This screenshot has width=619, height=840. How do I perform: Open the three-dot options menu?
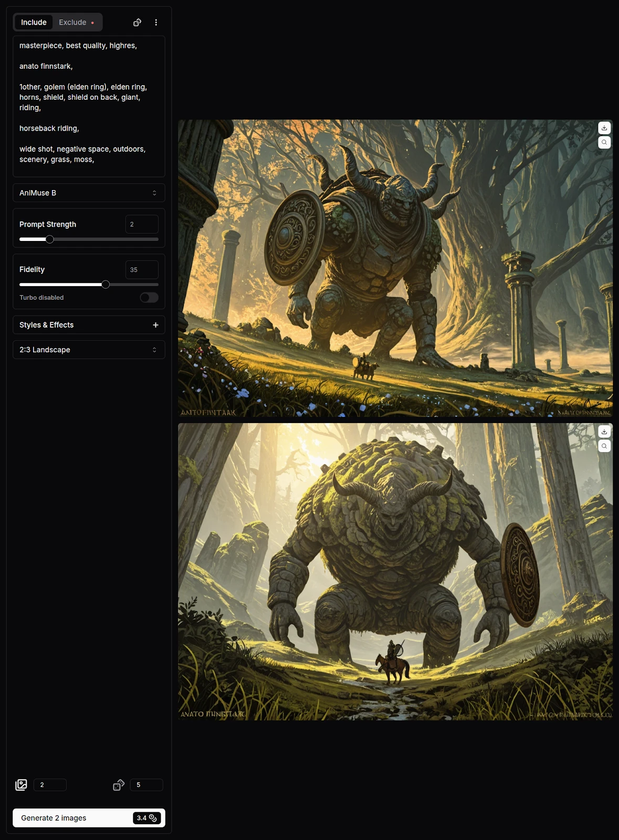coord(156,23)
